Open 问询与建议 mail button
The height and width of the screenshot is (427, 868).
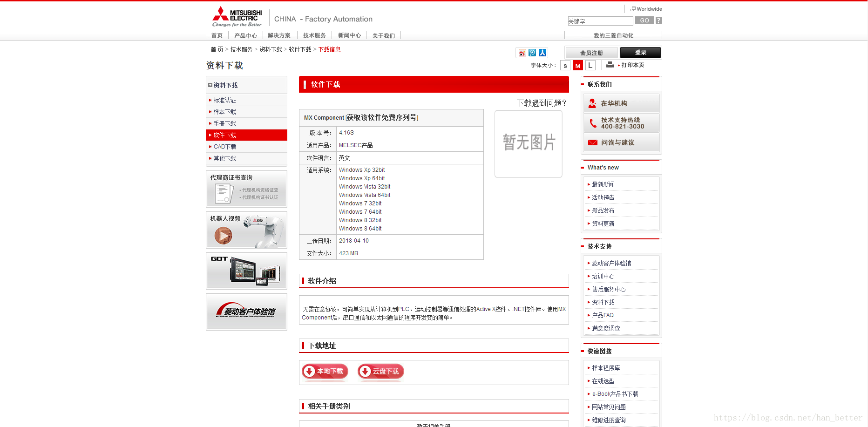[x=621, y=142]
